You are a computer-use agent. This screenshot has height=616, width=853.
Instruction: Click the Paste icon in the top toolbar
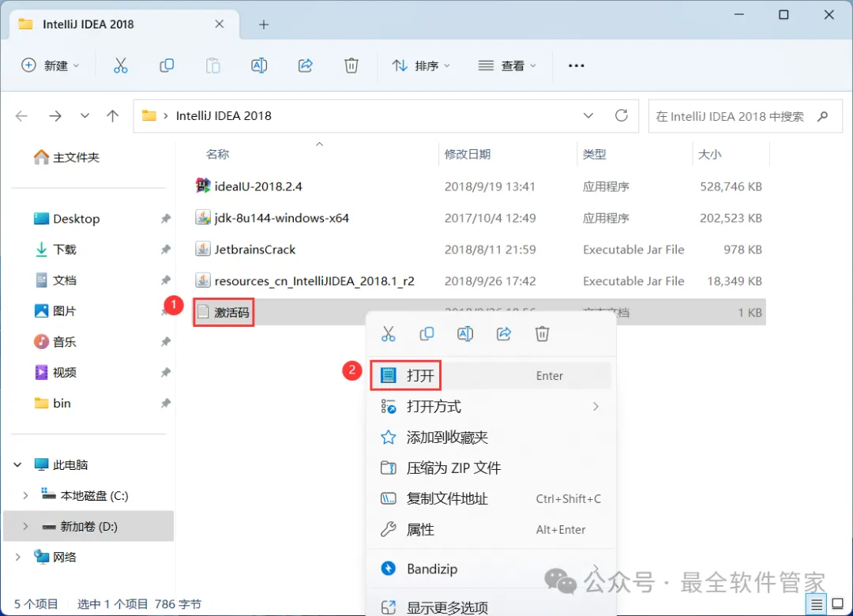tap(212, 66)
